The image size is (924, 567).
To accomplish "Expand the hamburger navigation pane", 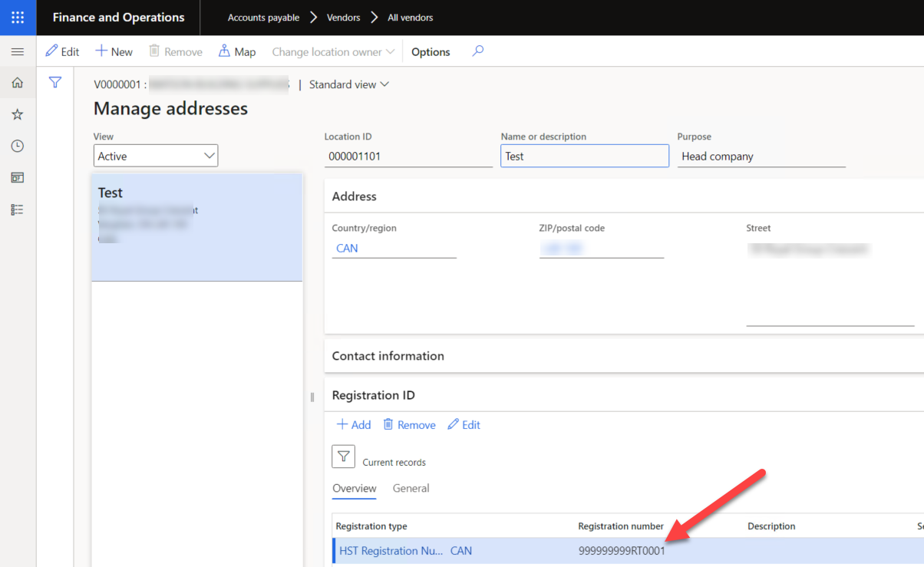I will [18, 52].
